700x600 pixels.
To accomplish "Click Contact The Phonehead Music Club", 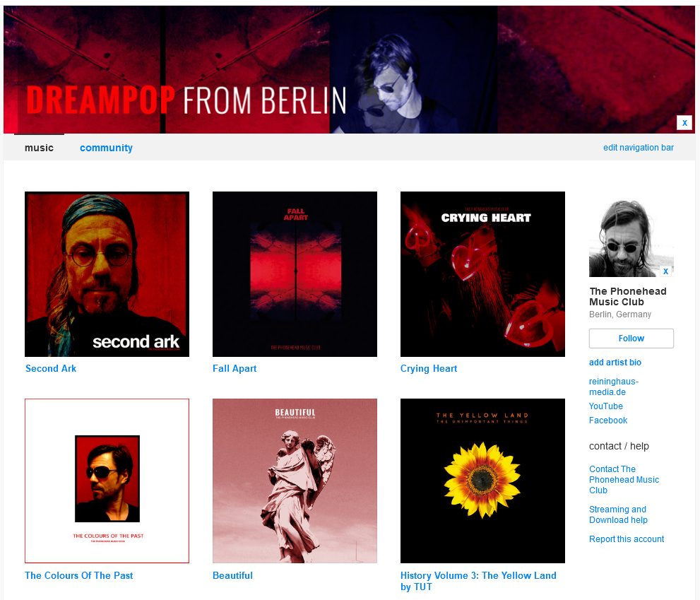I will pos(624,480).
